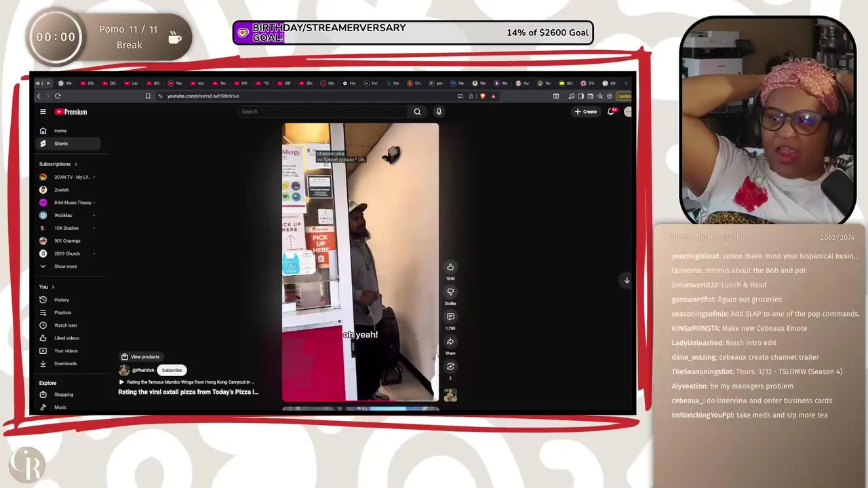Go to the next short arrow

tap(627, 280)
